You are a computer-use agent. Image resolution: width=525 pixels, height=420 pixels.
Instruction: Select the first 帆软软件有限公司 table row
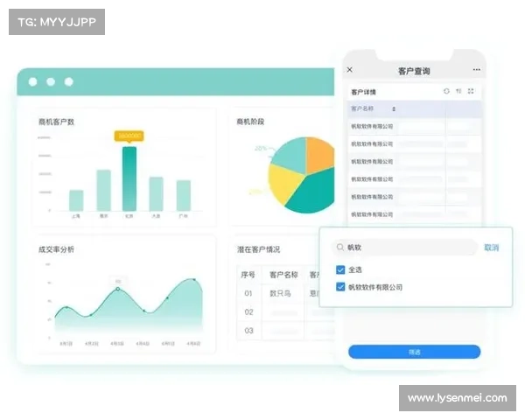(x=373, y=127)
